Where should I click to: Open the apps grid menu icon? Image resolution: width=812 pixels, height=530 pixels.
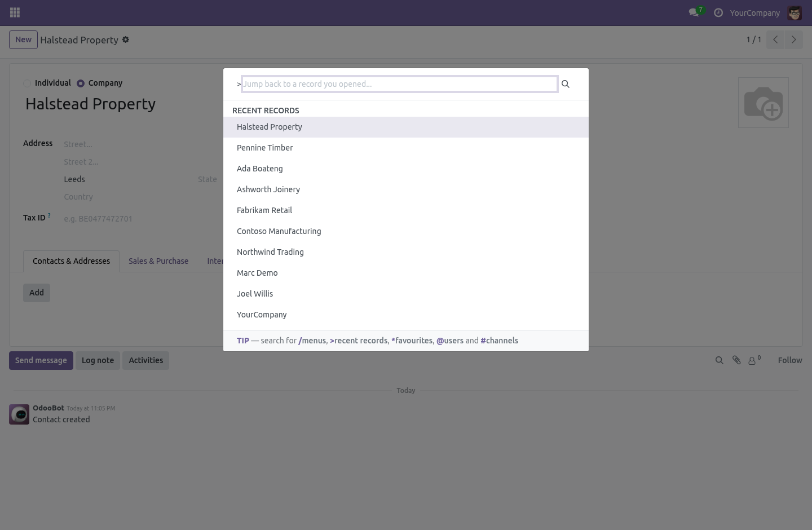click(15, 12)
